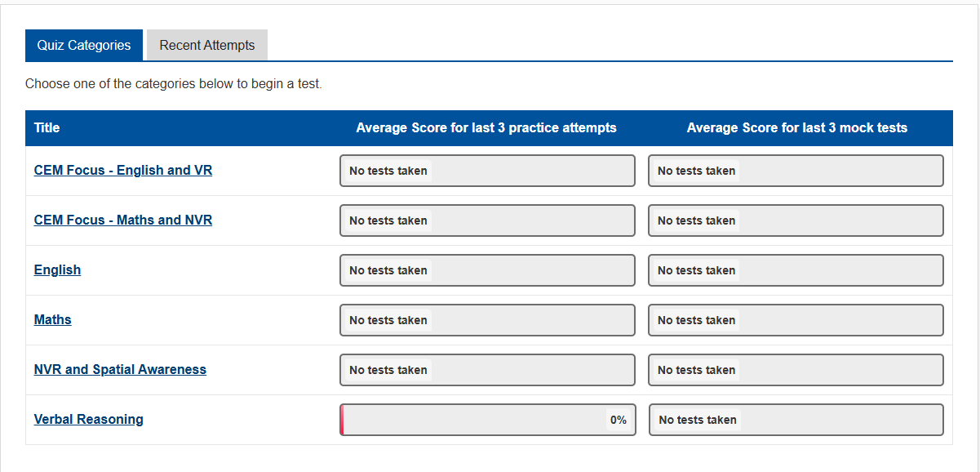Image resolution: width=980 pixels, height=472 pixels.
Task: Click NVR Spatial Awareness practice score box
Action: point(487,370)
